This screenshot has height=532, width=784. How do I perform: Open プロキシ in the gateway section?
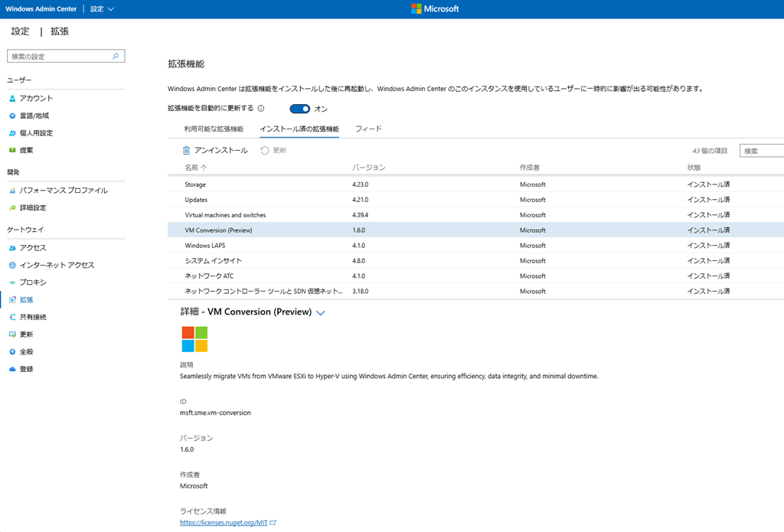click(33, 282)
